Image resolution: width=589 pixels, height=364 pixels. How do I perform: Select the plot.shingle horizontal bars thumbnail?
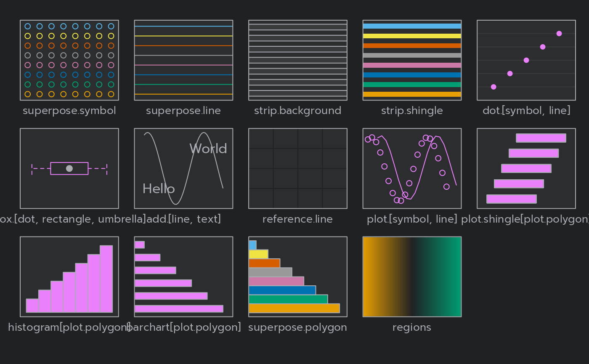click(526, 168)
